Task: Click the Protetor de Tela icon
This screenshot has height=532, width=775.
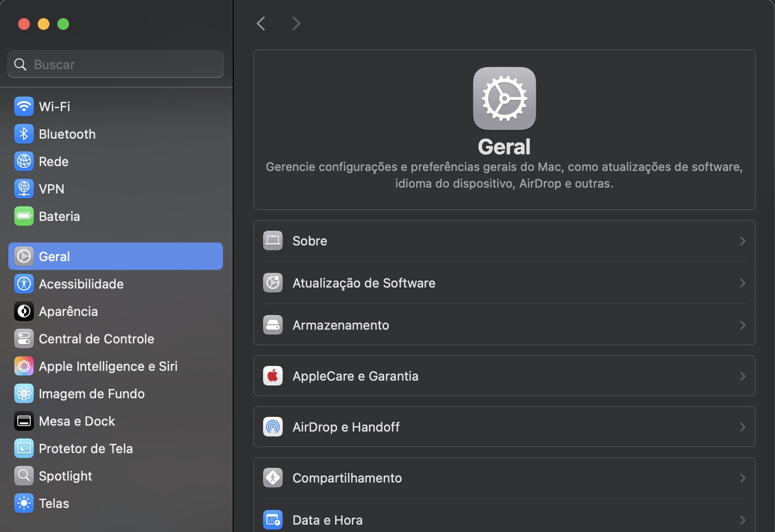Action: tap(24, 448)
